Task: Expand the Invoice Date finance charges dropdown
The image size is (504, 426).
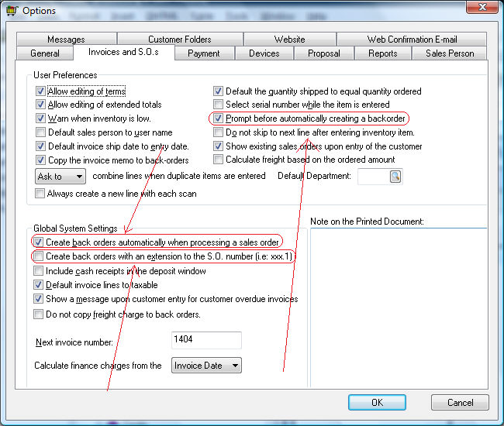Action: click(x=206, y=366)
